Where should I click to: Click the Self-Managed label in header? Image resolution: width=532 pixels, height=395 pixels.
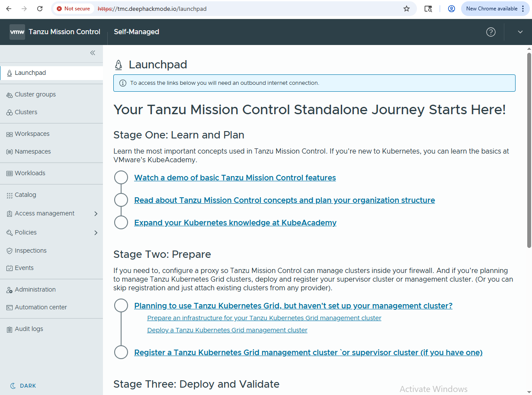[137, 32]
